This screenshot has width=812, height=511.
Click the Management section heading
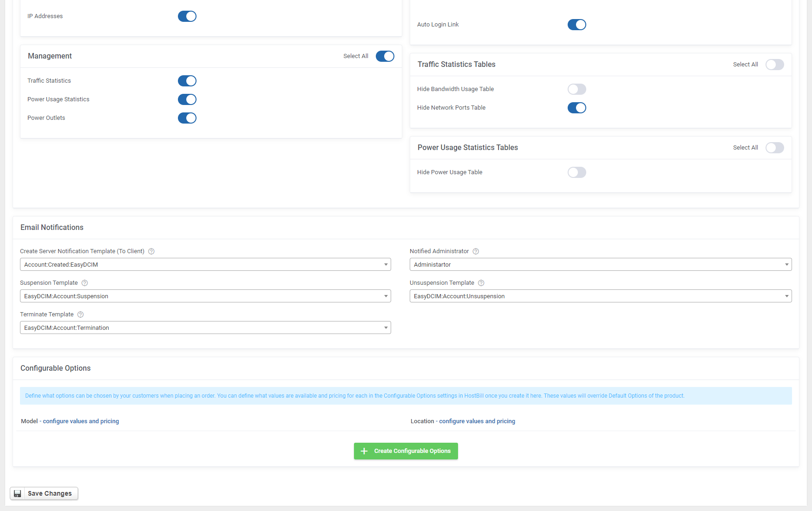coord(50,56)
